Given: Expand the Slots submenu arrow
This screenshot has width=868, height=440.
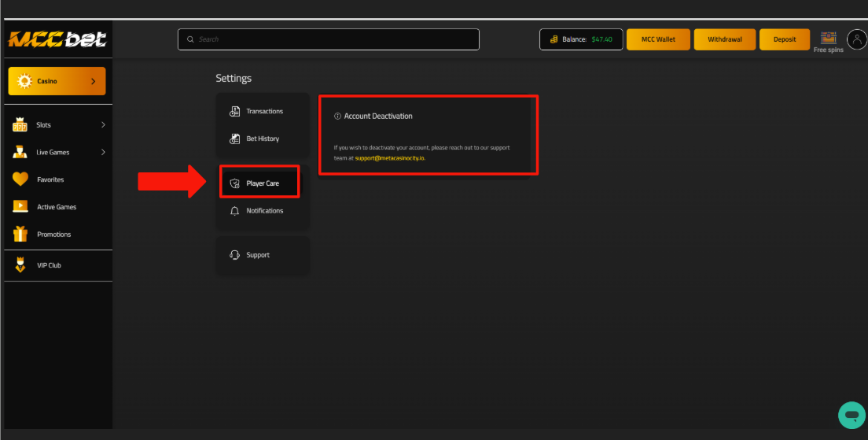Looking at the screenshot, I should tap(103, 125).
